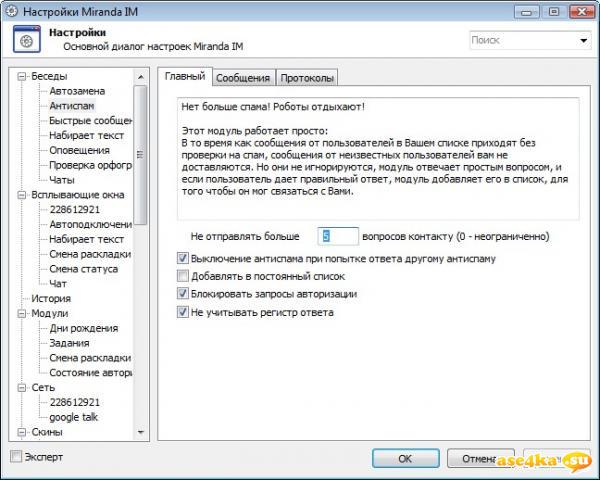Select 'Состояние автор...' tree item
The width and height of the screenshot is (600, 480).
click(90, 373)
